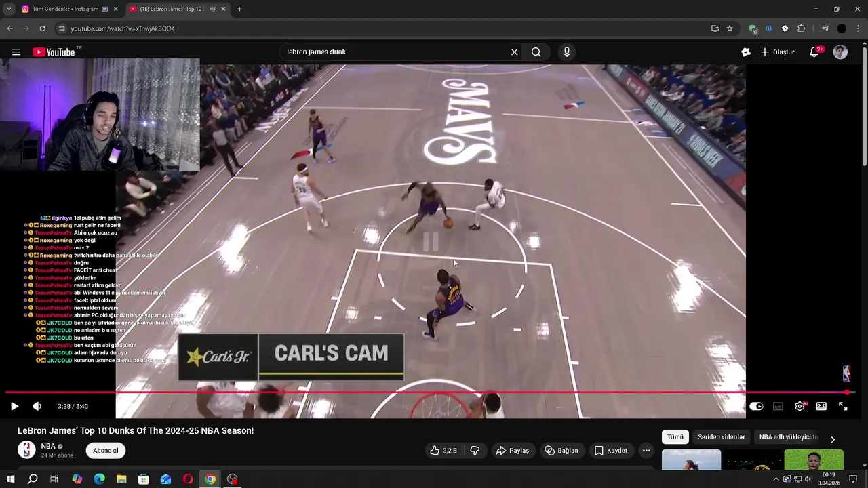
Task: Open the extensions puzzle icon
Action: [x=801, y=28]
